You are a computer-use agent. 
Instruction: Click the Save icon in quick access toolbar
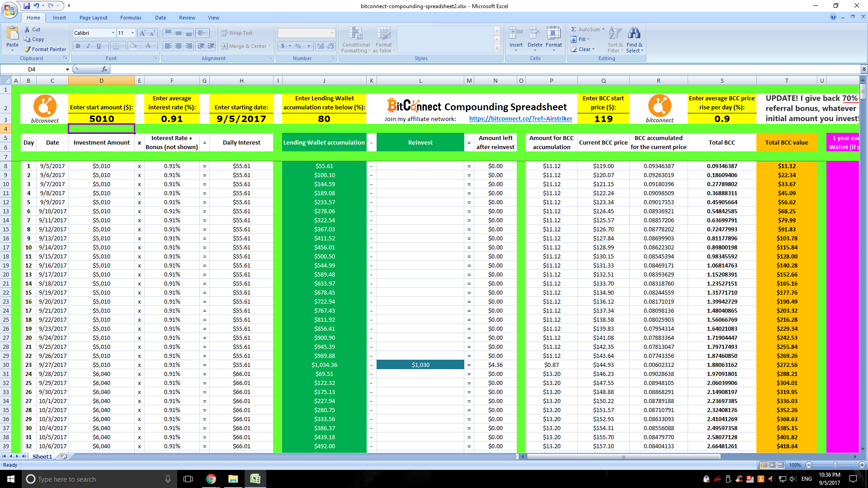[26, 6]
